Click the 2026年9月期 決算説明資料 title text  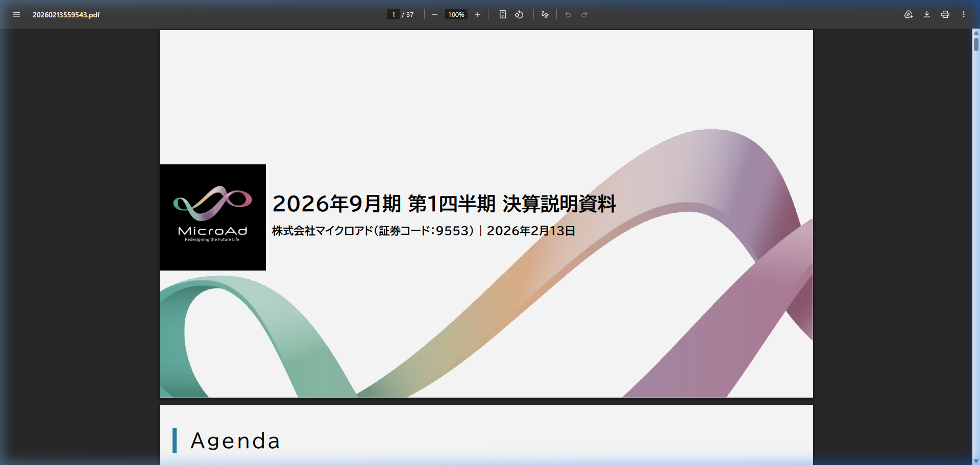tap(444, 204)
